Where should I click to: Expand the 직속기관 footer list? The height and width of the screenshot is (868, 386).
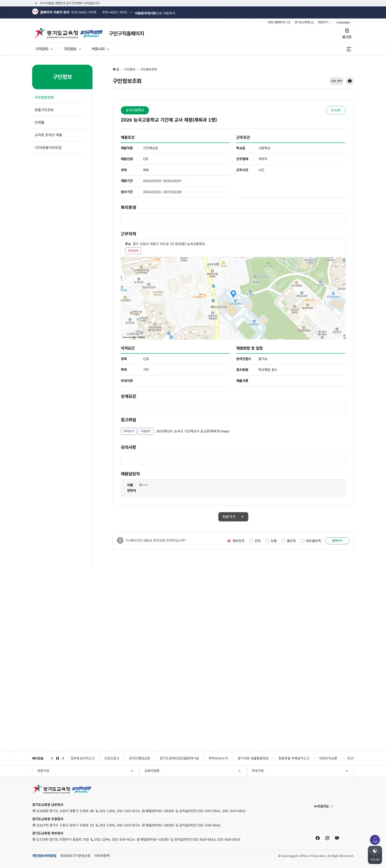[x=300, y=771]
